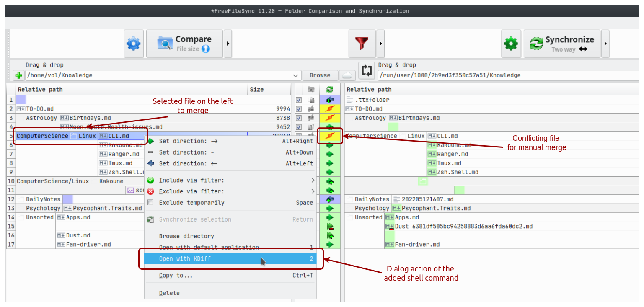Click the Browse button for left folder
Viewport: 644px width, 307px height.
(x=320, y=75)
